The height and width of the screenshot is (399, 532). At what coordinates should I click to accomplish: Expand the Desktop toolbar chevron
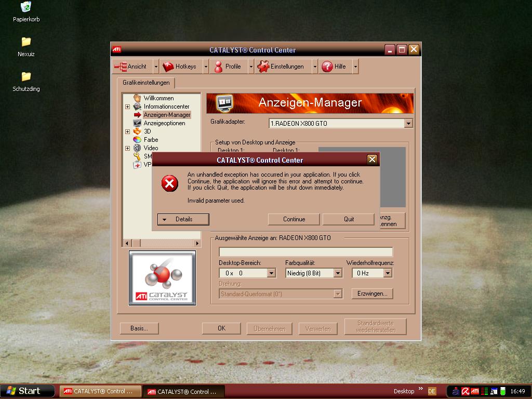point(421,389)
